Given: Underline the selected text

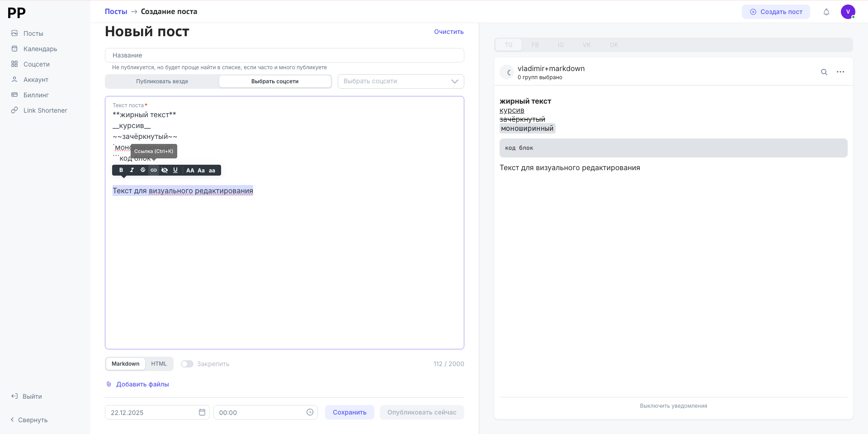Looking at the screenshot, I should coord(175,170).
